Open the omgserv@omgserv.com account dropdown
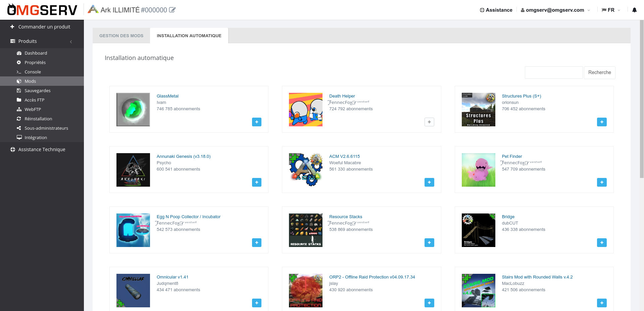 click(555, 10)
